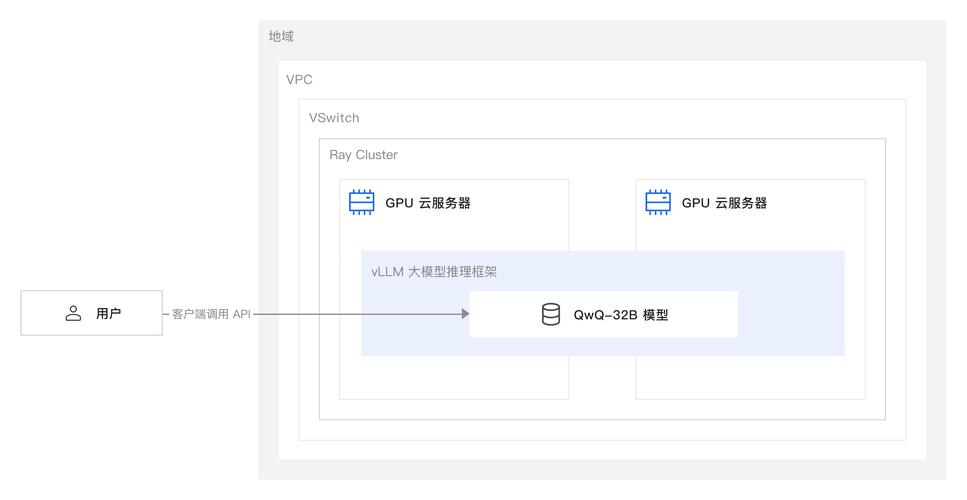
Task: Click the VSwitch label
Action: [334, 118]
